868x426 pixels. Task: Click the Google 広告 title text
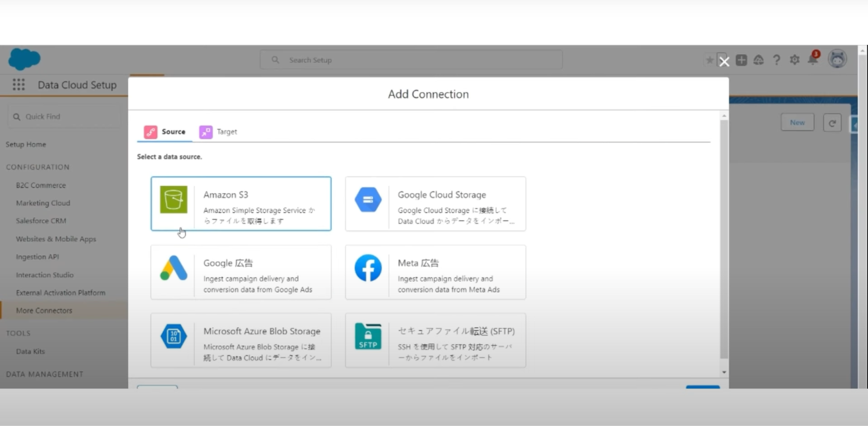point(228,263)
